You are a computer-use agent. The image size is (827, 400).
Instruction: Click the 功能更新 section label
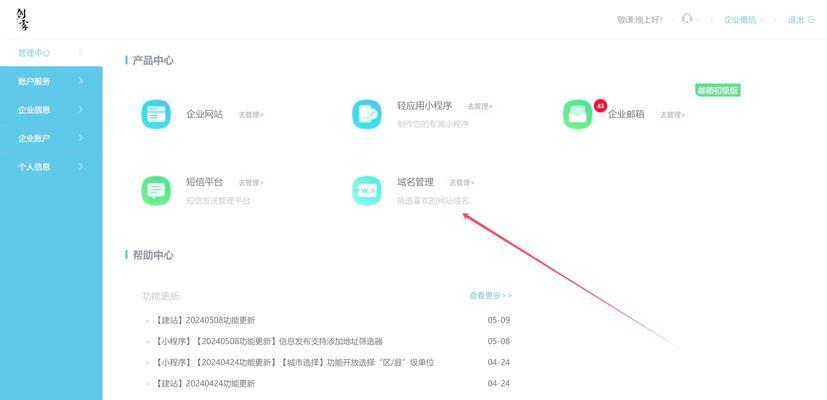pyautogui.click(x=161, y=297)
